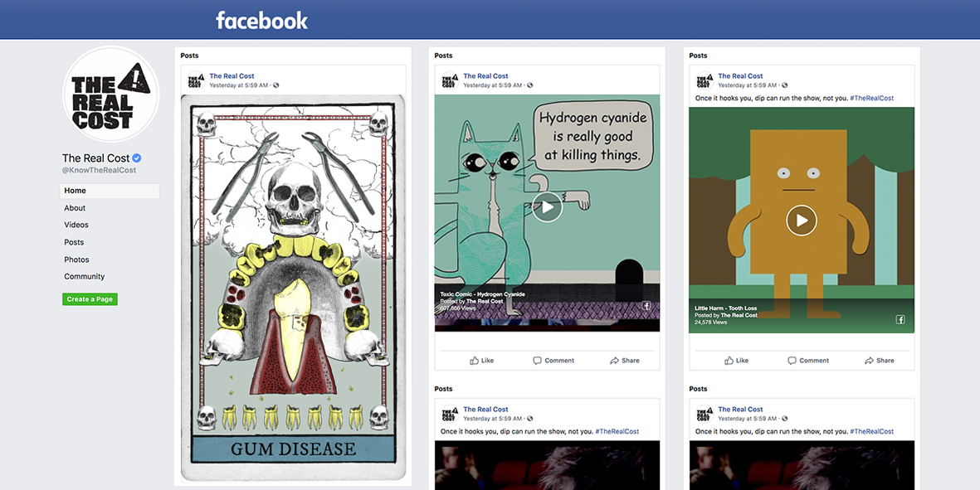Screen dimensions: 980x490
Task: Click timestamp on Gum Disease post
Action: pyautogui.click(x=239, y=85)
